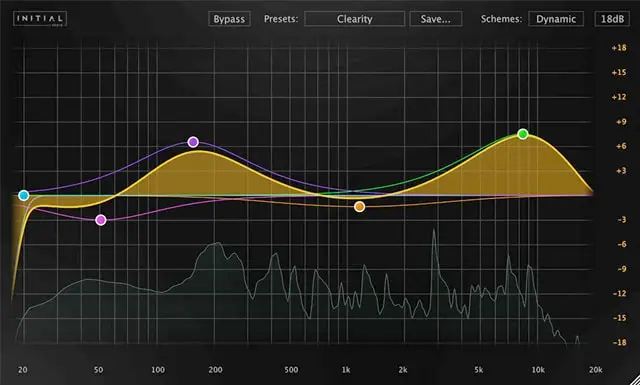This screenshot has height=385, width=640.
Task: Click the Initial Audio logo
Action: tap(40, 19)
